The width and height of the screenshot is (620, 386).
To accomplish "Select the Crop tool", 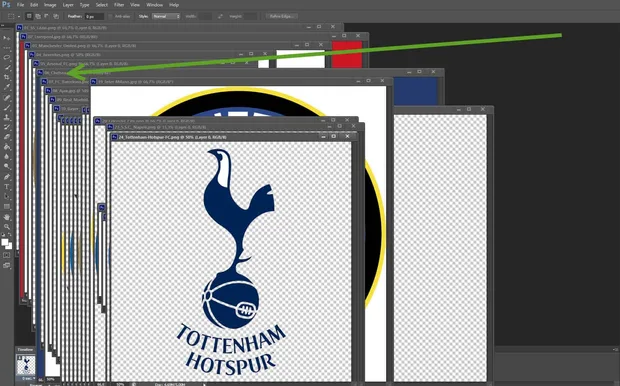I will tap(7, 78).
